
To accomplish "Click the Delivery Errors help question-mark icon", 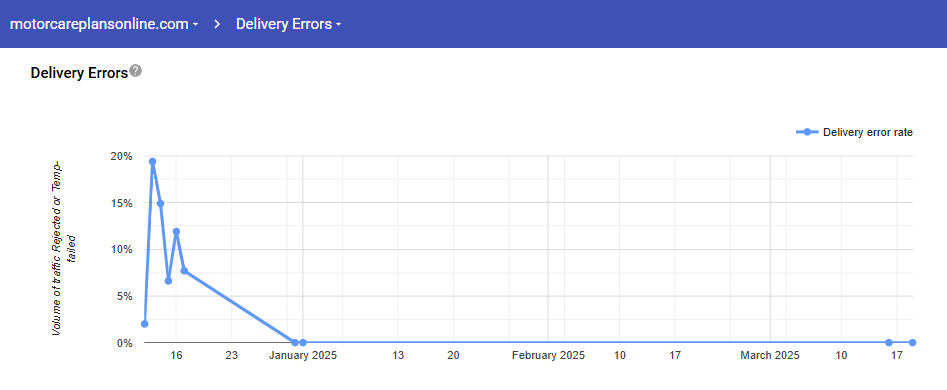I will click(x=136, y=71).
